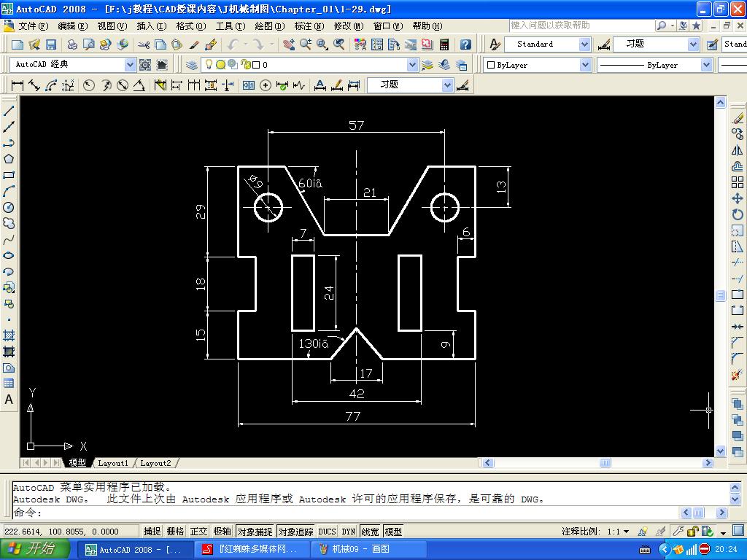Toggle 栅格 grid display

point(175,532)
